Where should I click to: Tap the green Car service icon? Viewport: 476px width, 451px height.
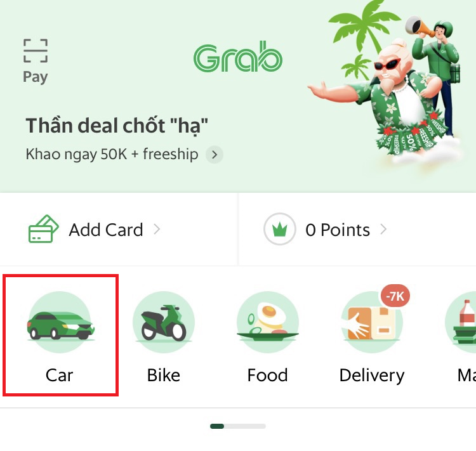(x=60, y=322)
